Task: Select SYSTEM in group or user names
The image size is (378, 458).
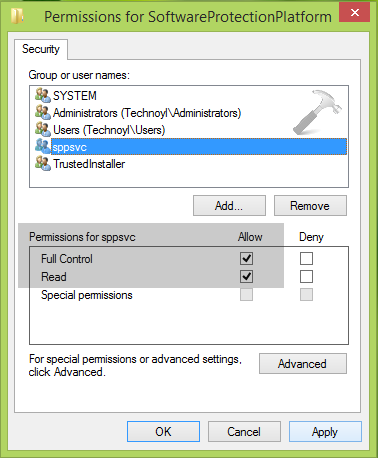Action: (75, 96)
